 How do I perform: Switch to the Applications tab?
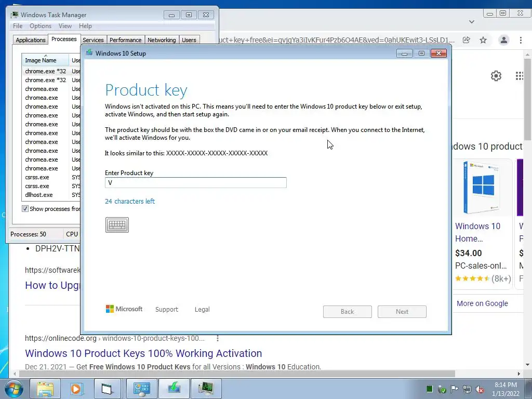tap(31, 40)
